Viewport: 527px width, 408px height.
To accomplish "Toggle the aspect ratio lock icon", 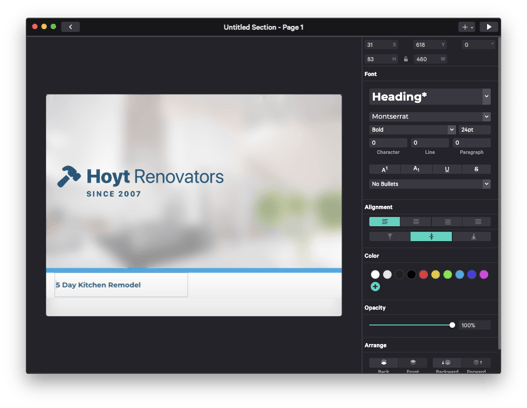I will 406,59.
